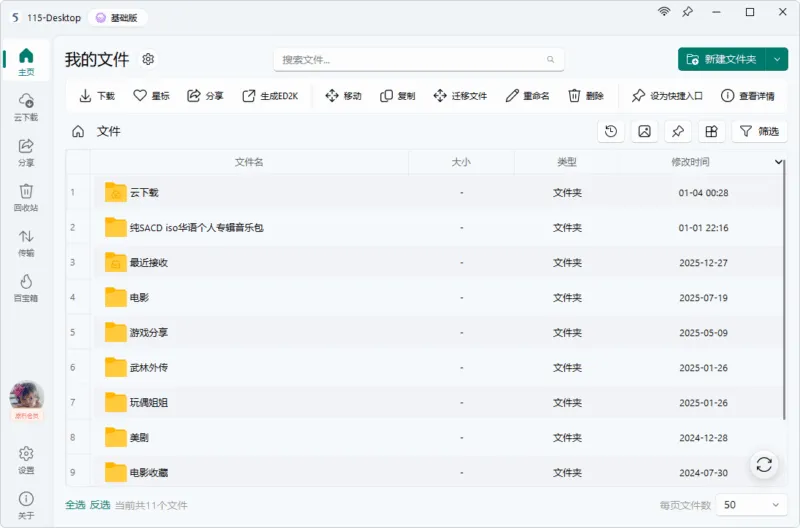Select the 美剧 folder row

point(425,437)
